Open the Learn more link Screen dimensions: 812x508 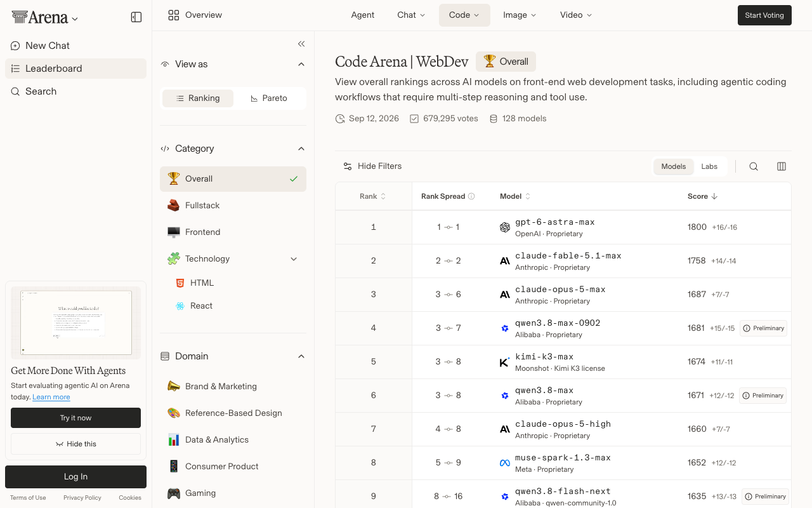coord(51,397)
